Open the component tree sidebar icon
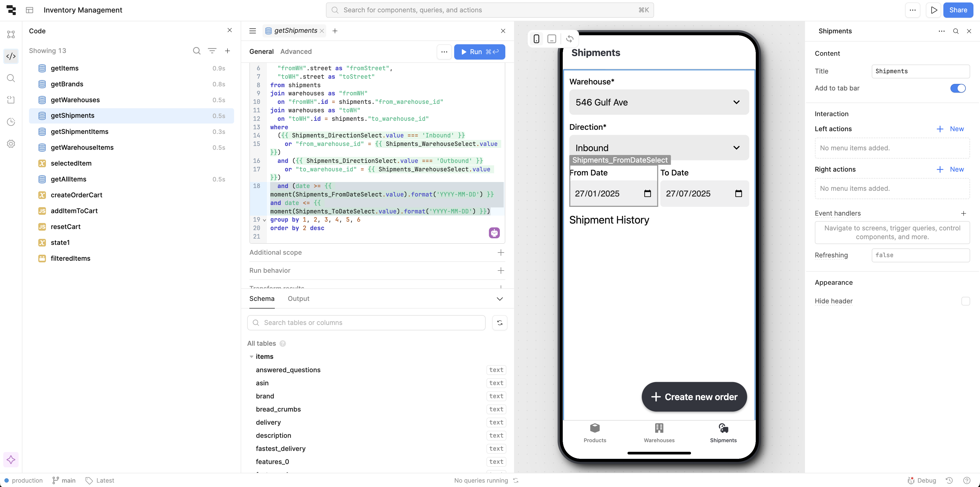 [11, 34]
